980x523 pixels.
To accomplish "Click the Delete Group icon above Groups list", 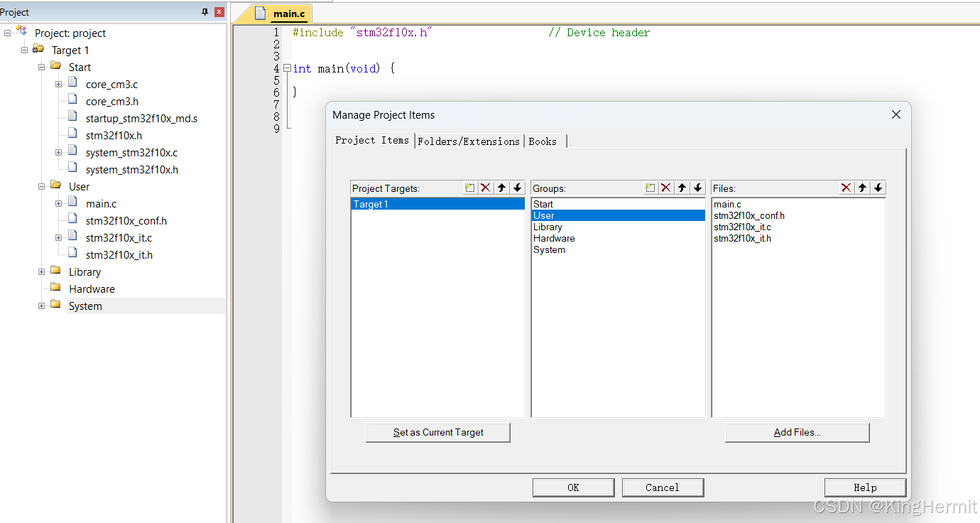I will coord(665,188).
